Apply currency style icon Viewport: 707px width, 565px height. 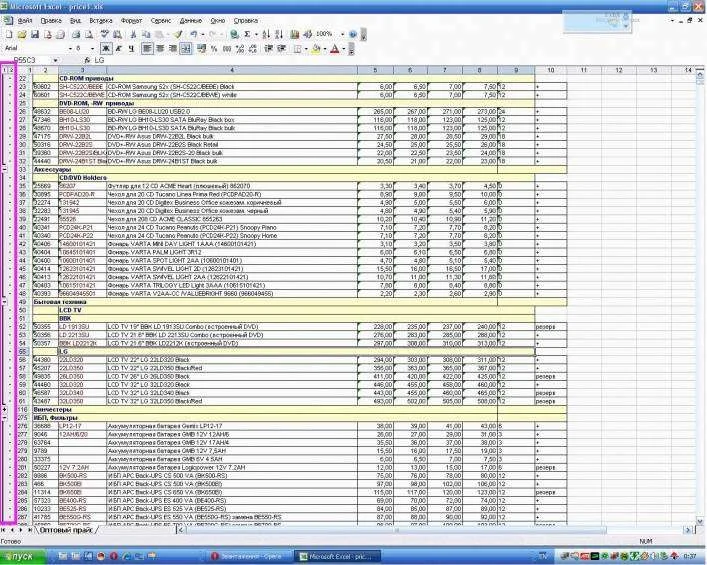tap(201, 48)
